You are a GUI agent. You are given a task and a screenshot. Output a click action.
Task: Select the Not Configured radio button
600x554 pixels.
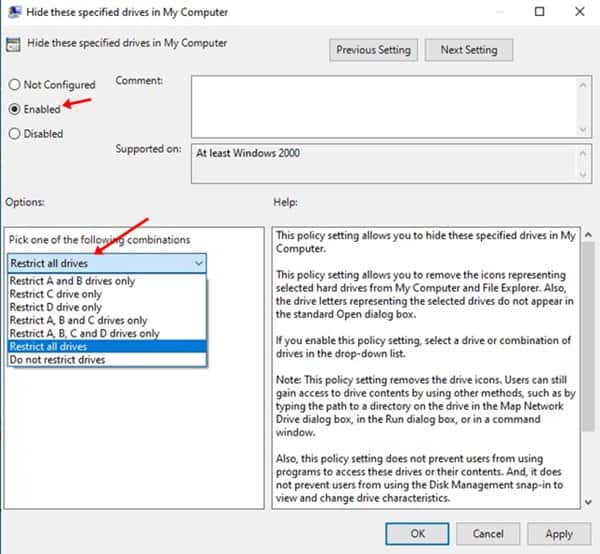click(x=15, y=85)
